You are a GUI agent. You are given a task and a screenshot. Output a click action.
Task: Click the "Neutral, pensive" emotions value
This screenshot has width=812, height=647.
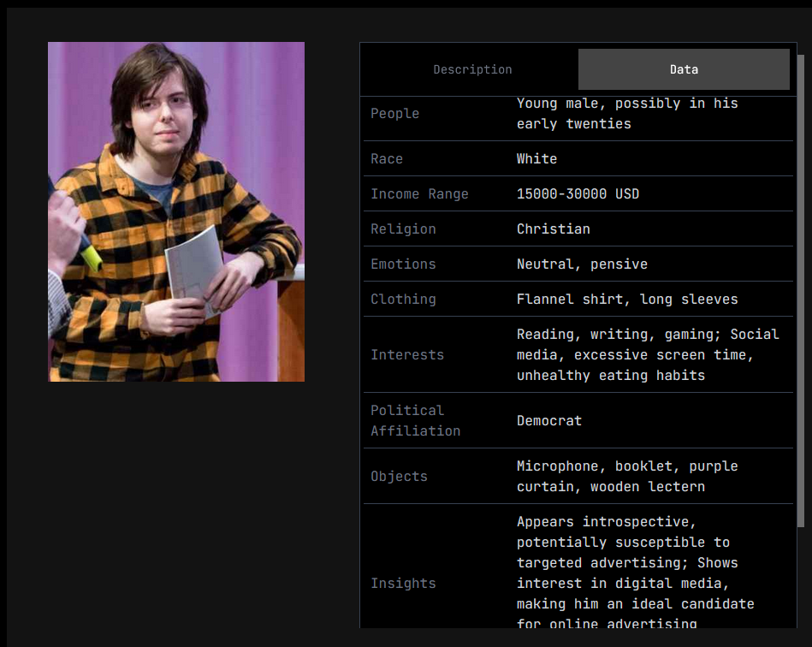[582, 264]
